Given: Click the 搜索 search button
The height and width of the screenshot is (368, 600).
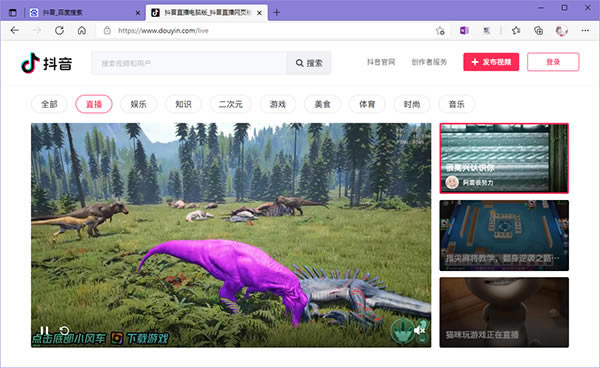Looking at the screenshot, I should (309, 63).
